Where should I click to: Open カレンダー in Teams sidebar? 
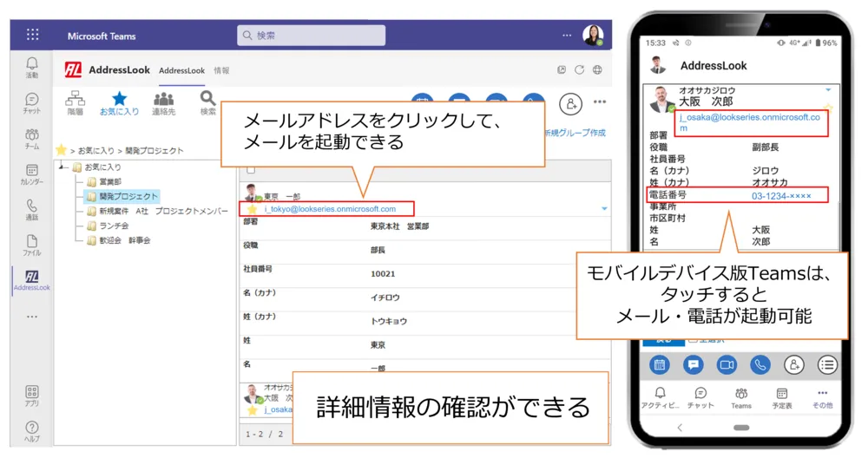(x=32, y=174)
